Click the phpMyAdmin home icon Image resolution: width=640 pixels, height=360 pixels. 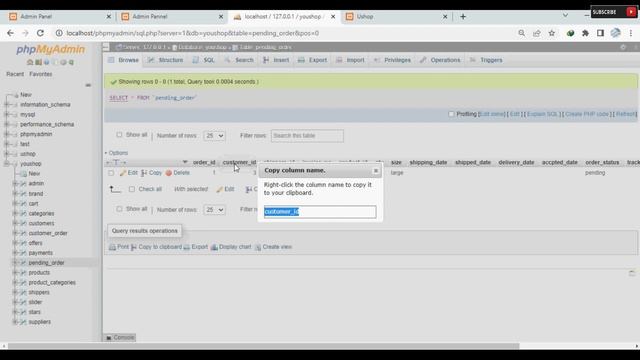(30, 62)
